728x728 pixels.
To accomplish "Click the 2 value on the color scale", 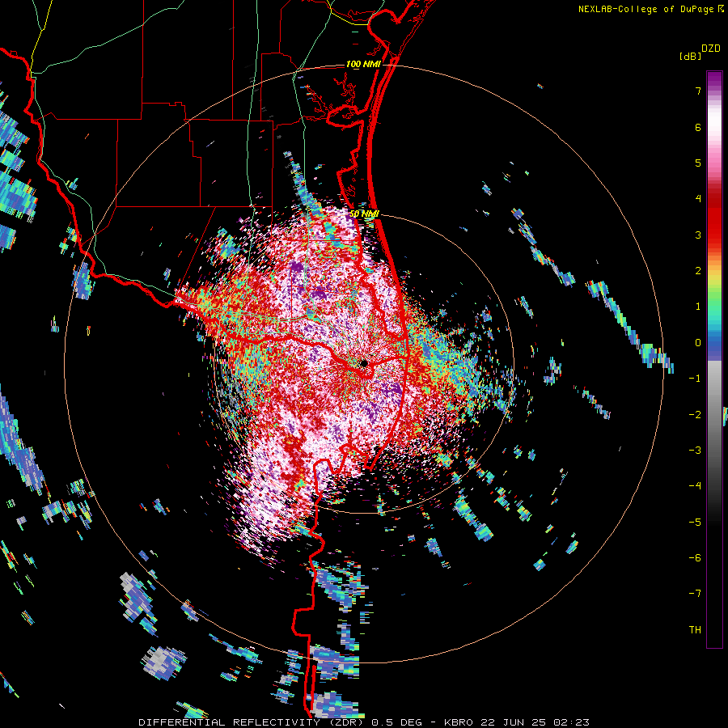I will point(698,271).
